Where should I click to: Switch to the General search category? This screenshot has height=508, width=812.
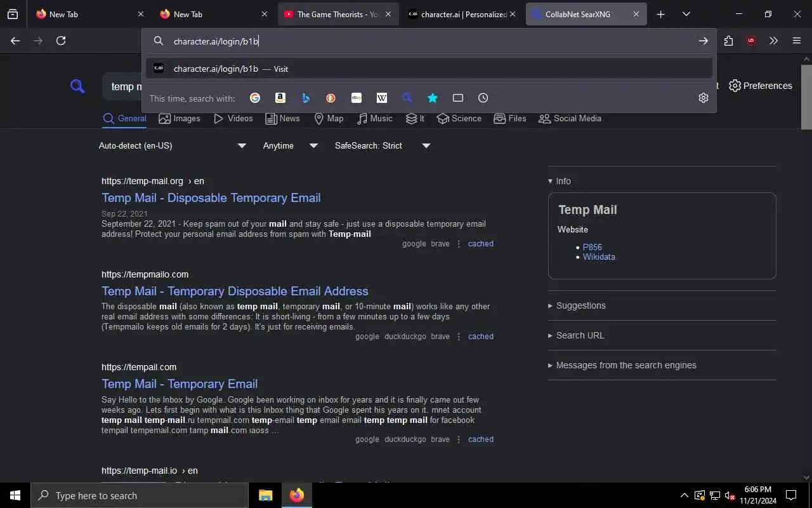point(124,119)
